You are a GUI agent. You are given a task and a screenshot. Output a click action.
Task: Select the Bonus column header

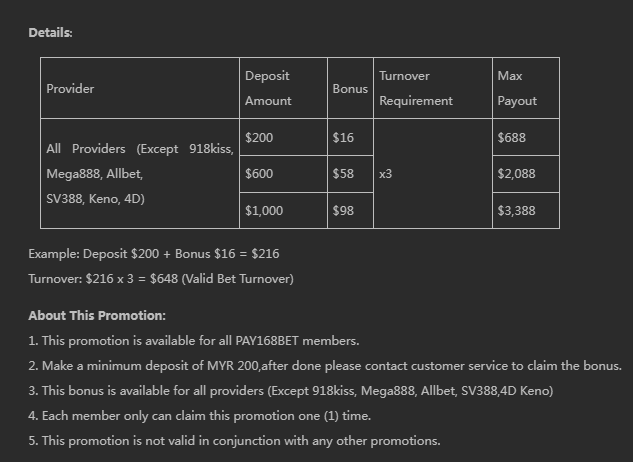(x=350, y=89)
